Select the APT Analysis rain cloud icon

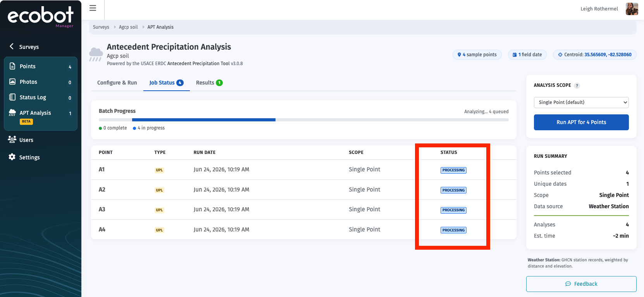point(12,112)
